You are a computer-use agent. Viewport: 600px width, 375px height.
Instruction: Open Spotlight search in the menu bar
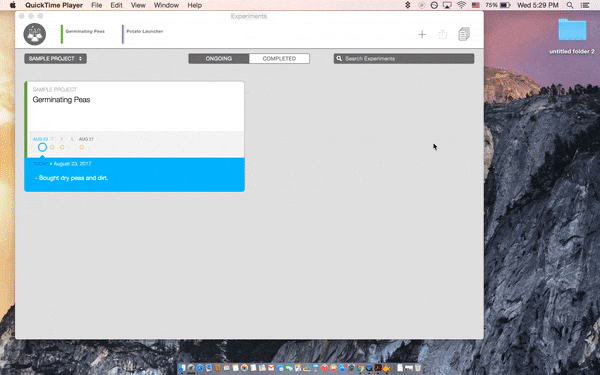point(570,5)
